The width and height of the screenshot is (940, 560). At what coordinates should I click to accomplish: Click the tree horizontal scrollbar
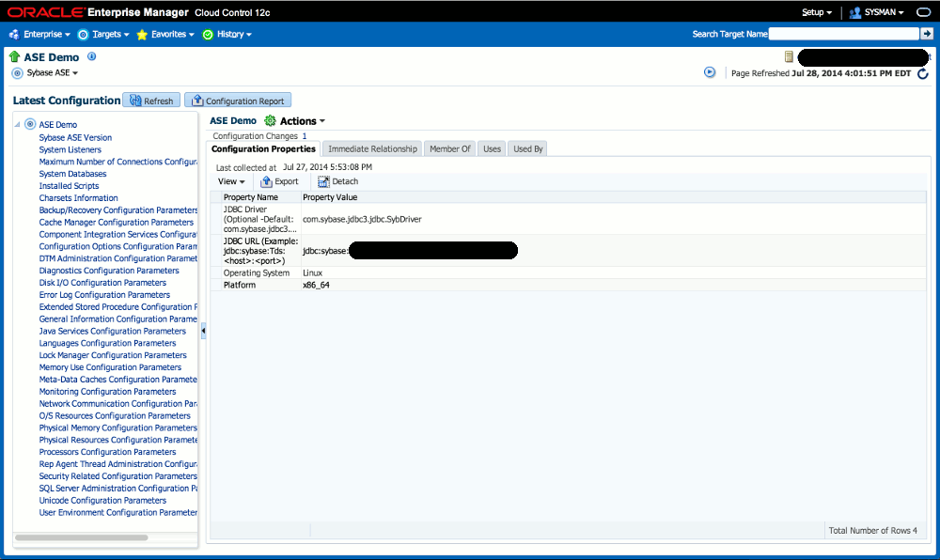click(x=82, y=537)
